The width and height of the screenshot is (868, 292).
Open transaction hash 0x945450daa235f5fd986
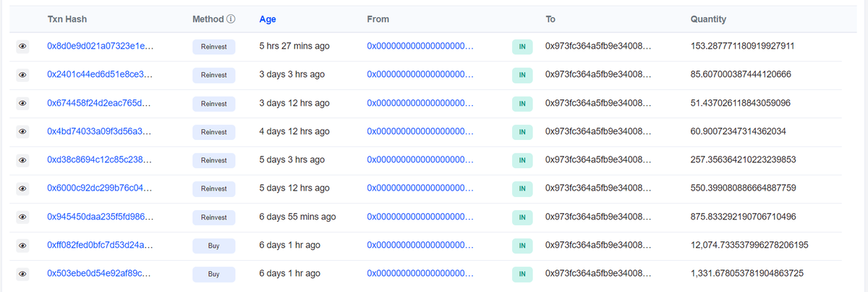coord(100,217)
